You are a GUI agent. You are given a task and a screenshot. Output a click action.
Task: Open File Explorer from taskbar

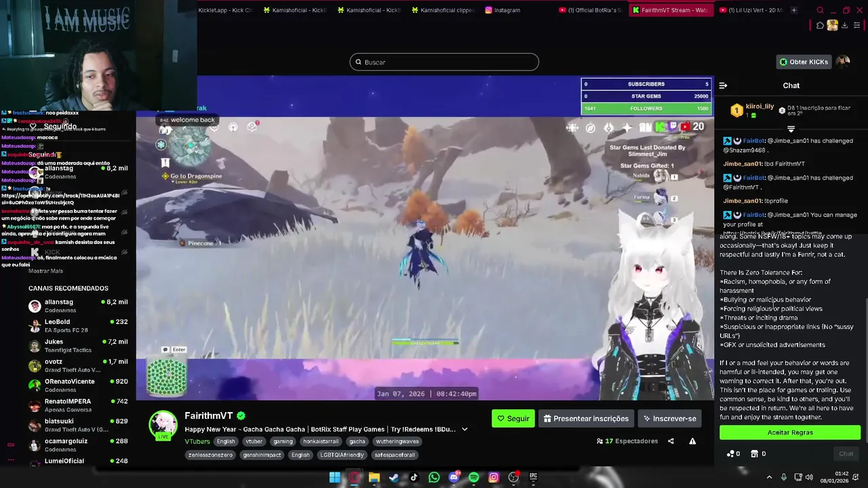[x=374, y=477]
